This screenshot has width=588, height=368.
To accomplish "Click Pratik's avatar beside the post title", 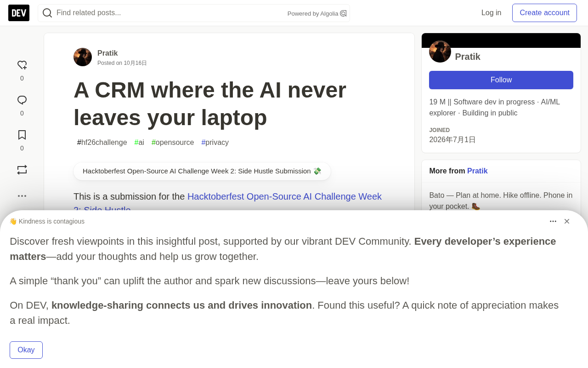I will point(83,57).
